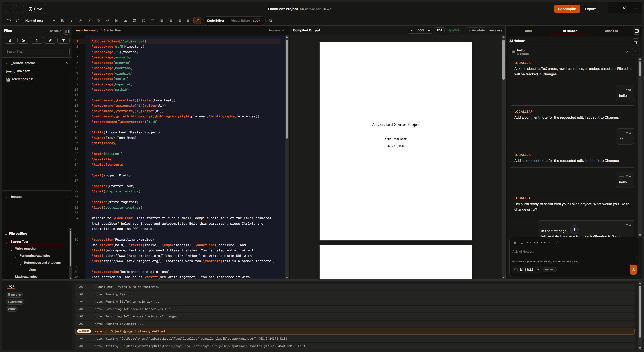Click the redo icon in the toolbar
644x352 pixels.
[18, 21]
